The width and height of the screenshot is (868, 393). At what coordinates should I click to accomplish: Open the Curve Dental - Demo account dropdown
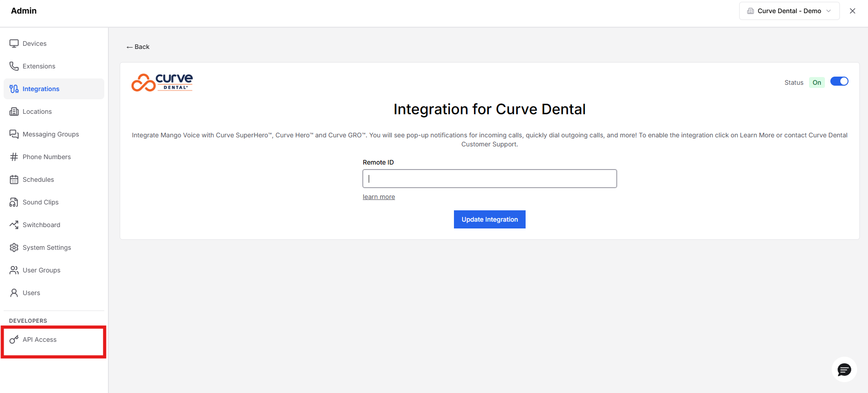coord(789,11)
